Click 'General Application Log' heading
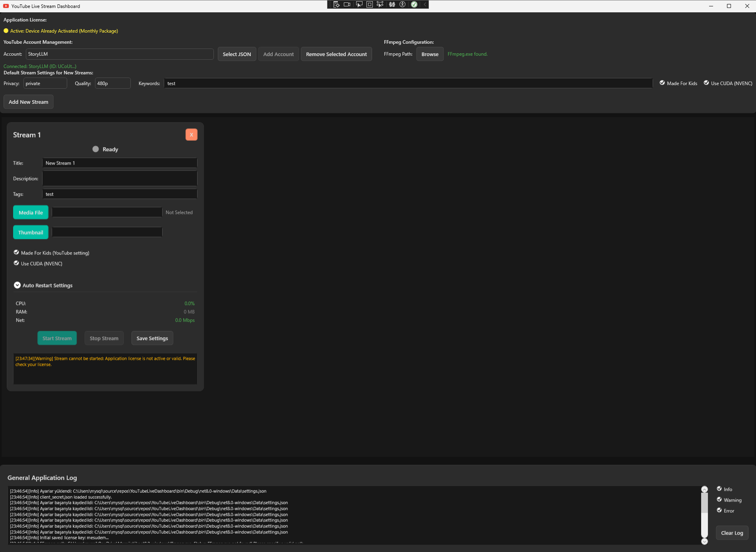Screen dimensions: 756x552 pos(42,478)
